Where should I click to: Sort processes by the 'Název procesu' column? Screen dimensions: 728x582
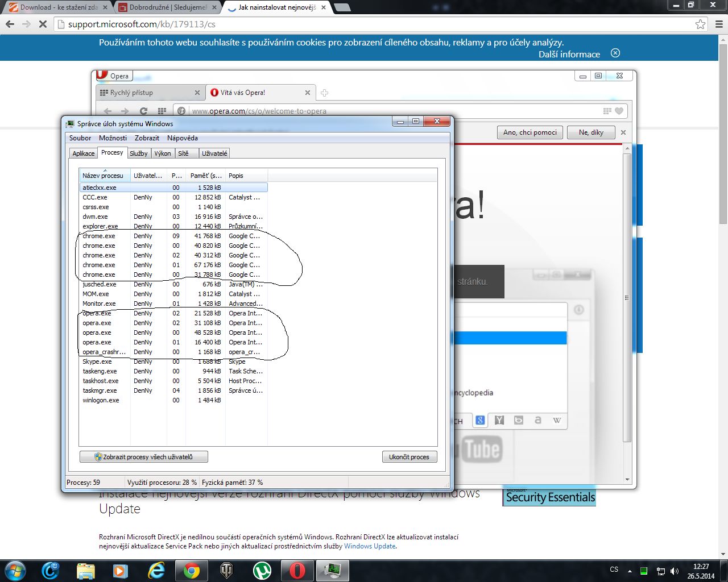(x=105, y=176)
